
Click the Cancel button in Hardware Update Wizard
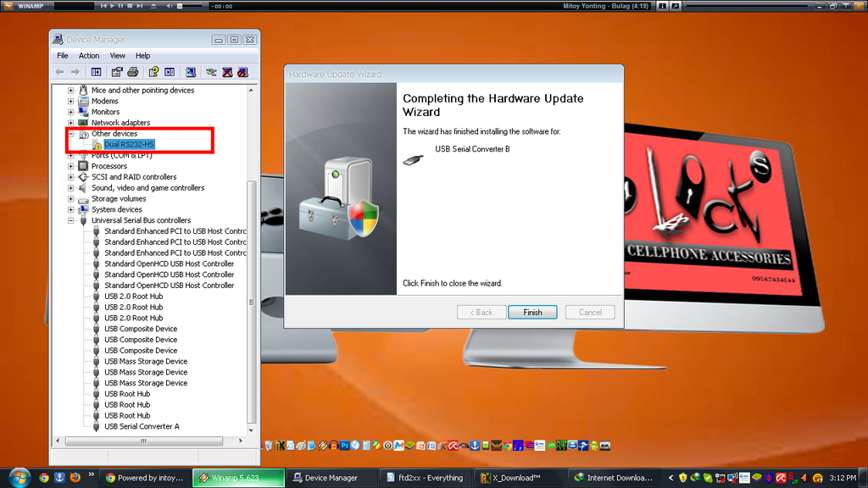[590, 312]
